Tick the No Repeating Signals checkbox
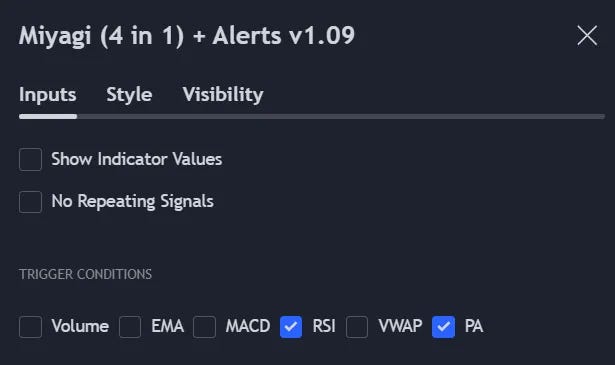The width and height of the screenshot is (615, 365). tap(30, 202)
